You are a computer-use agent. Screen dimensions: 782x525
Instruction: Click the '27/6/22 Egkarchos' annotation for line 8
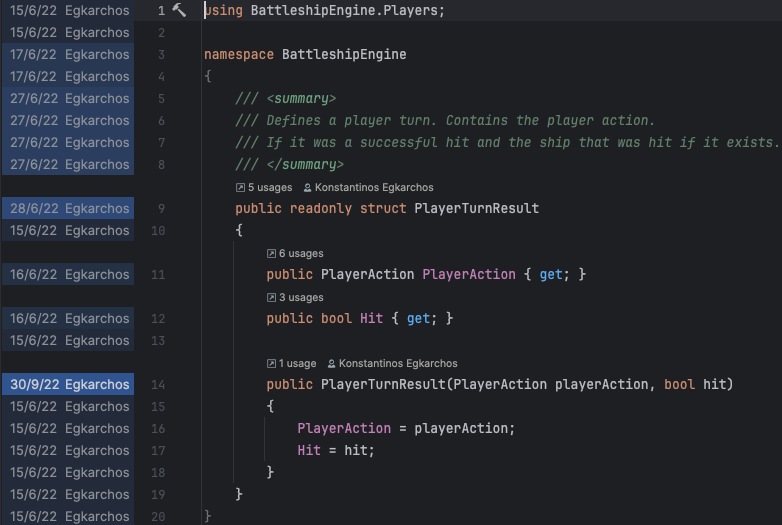[68, 165]
